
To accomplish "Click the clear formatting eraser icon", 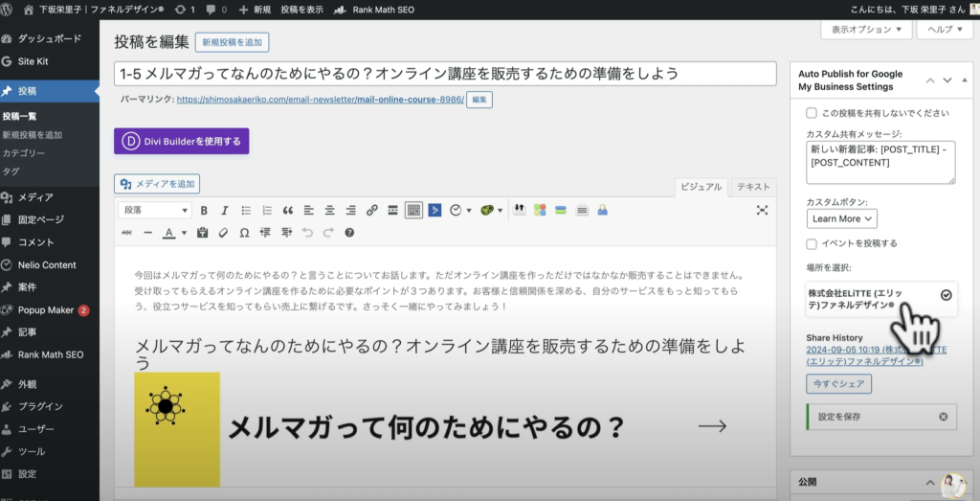I will (x=223, y=233).
